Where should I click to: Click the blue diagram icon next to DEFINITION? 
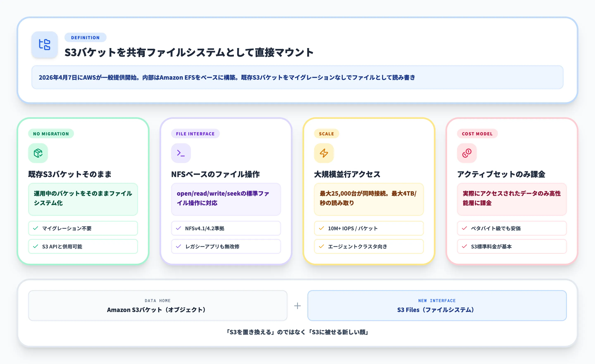pyautogui.click(x=45, y=45)
